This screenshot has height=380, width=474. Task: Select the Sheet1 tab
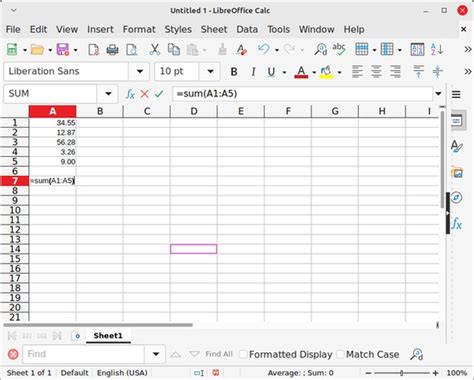108,336
